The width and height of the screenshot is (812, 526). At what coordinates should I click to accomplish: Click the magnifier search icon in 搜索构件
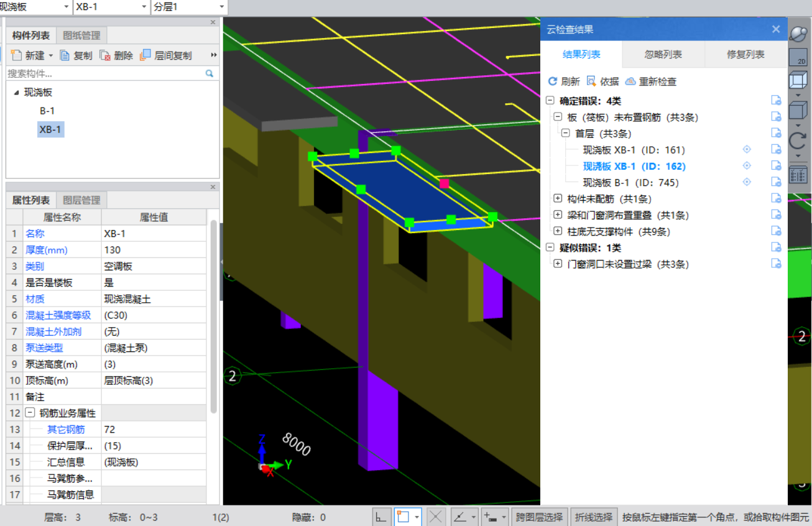(210, 73)
